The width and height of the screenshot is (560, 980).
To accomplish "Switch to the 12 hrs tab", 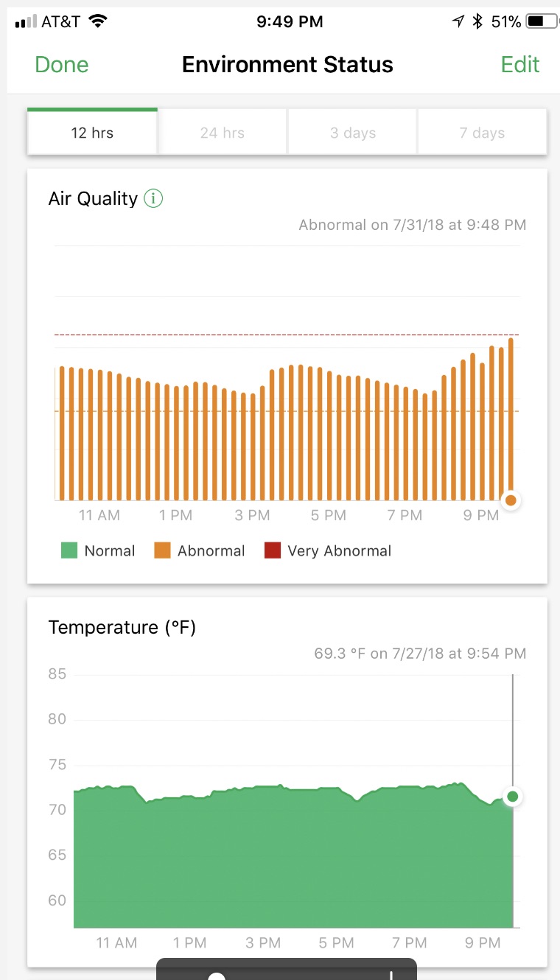I will click(92, 133).
